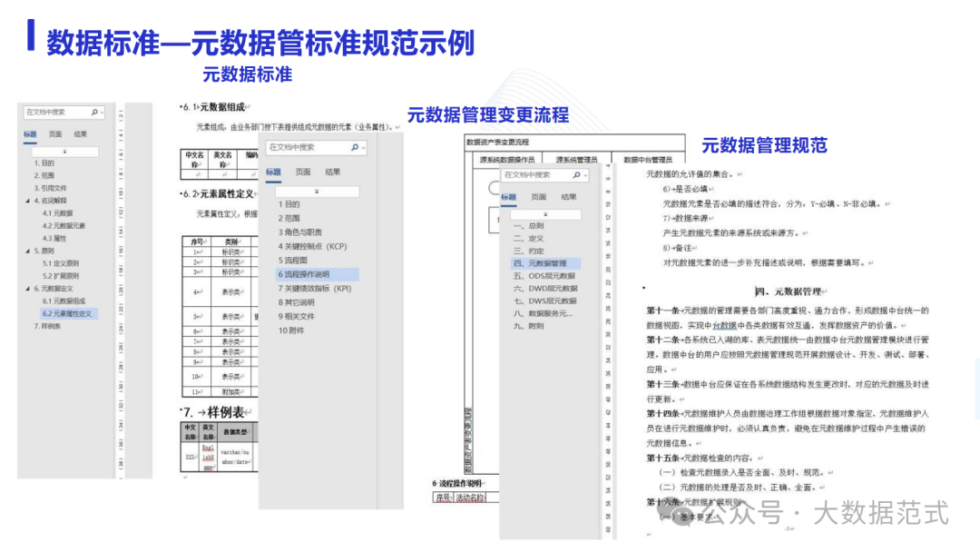Switch to 页面 tab in 变更流程 pane
The width and height of the screenshot is (980, 552).
[303, 172]
